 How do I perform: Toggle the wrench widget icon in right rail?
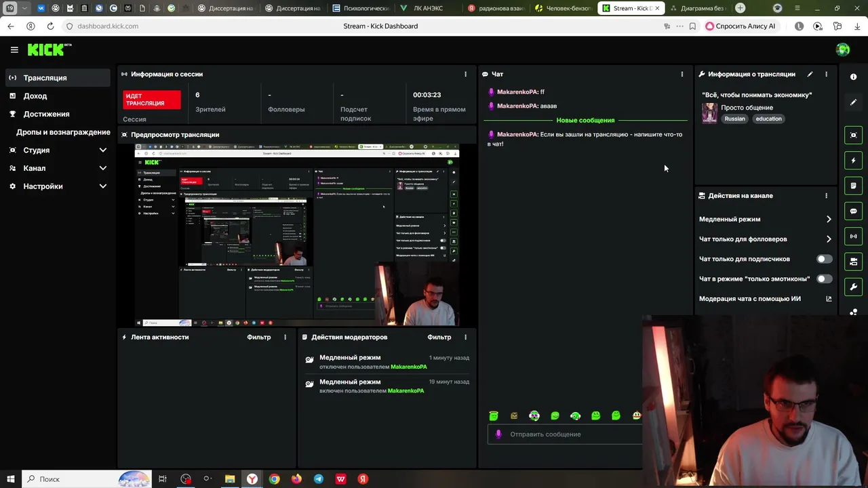(854, 287)
